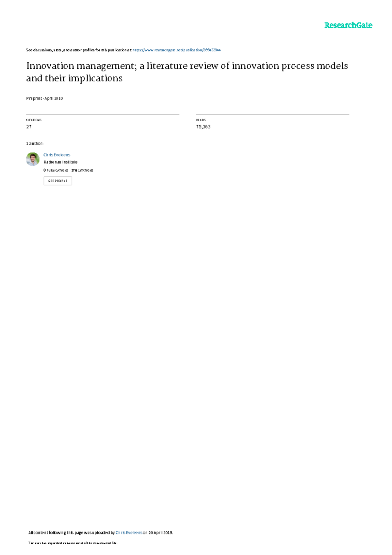Image resolution: width=392 pixels, height=555 pixels.
Task: Click the '8 PUBLICATIONS' text
Action: (x=56, y=170)
